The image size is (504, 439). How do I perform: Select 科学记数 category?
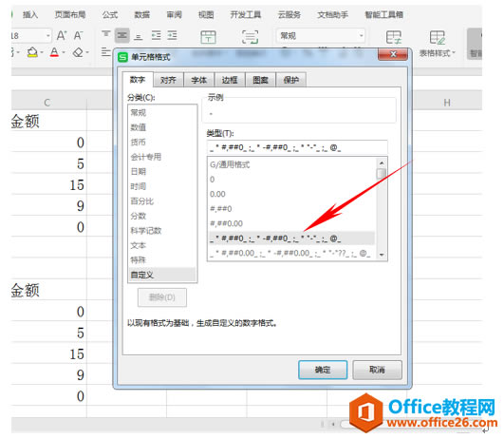coord(162,231)
